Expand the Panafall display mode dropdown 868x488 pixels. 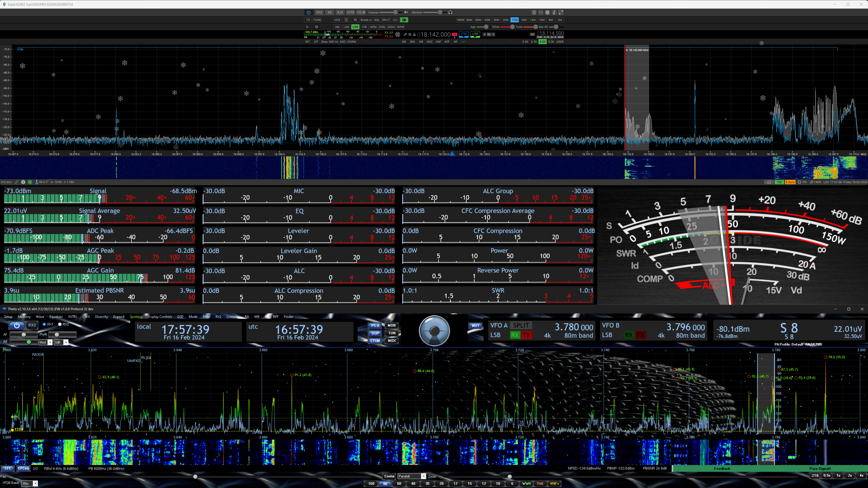[423, 476]
